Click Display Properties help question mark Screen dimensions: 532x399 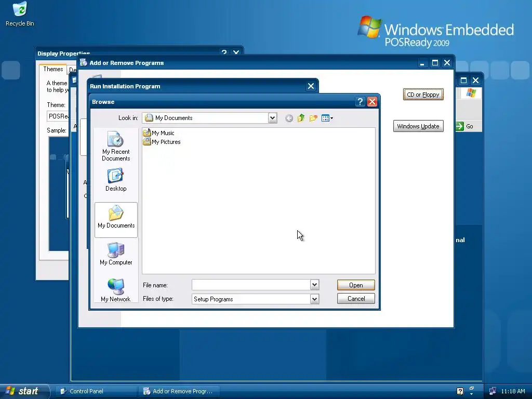point(224,52)
